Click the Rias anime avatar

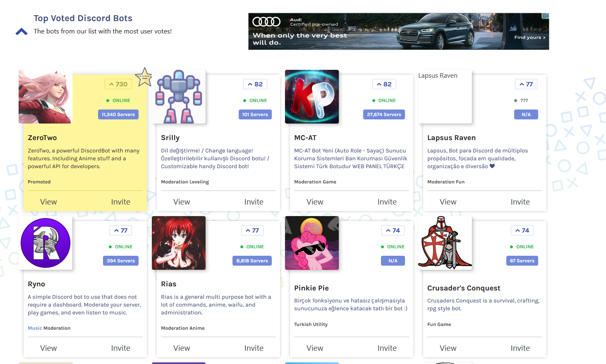(179, 243)
